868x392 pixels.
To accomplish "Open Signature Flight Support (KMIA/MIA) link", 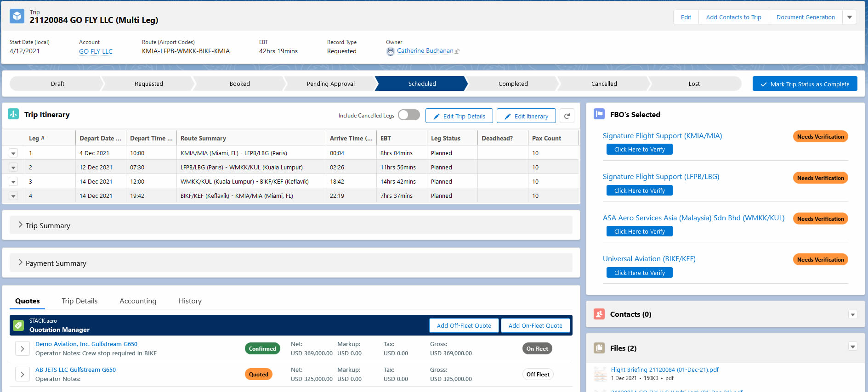I will [662, 136].
